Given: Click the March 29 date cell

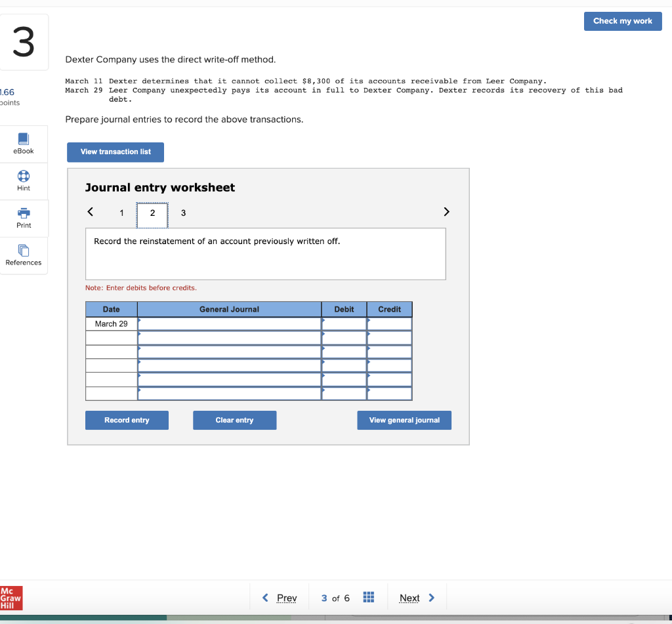Looking at the screenshot, I should tap(112, 324).
